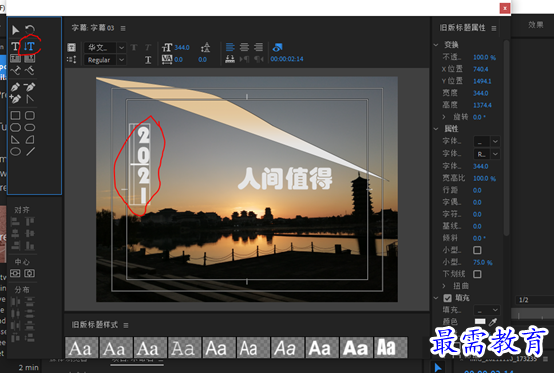554x373 pixels.
Task: Select the Rounded Rectangle tool
Action: click(x=30, y=127)
